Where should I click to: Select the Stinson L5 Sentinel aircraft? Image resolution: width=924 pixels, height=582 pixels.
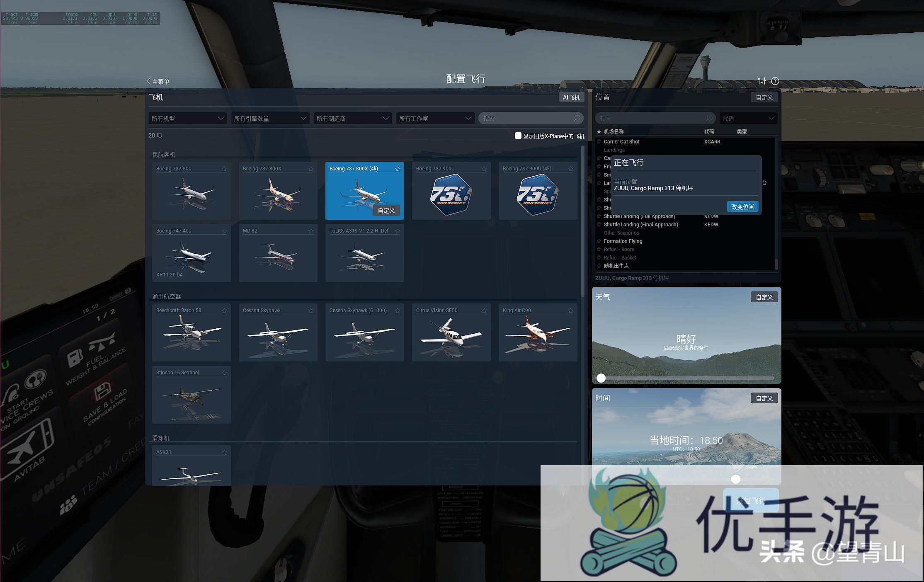192,395
